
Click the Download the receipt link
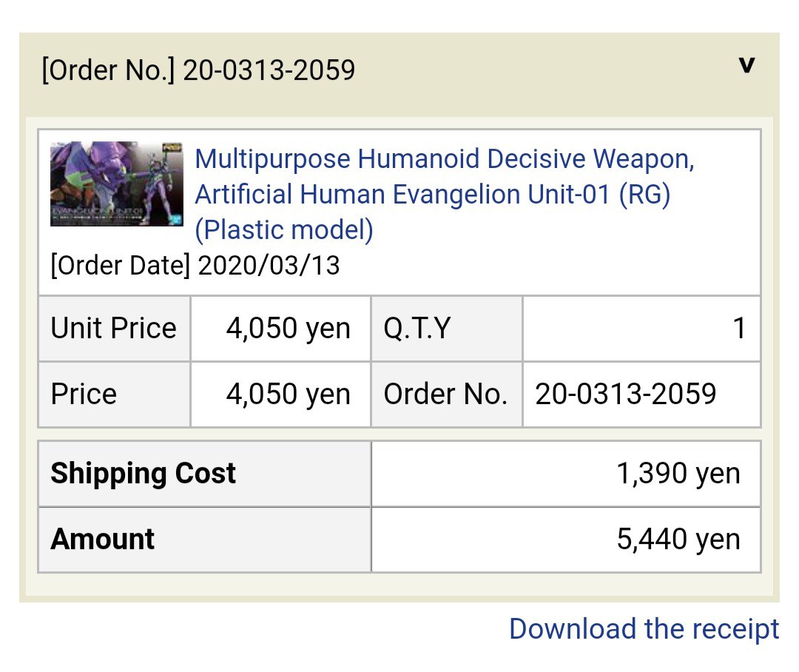pos(644,628)
